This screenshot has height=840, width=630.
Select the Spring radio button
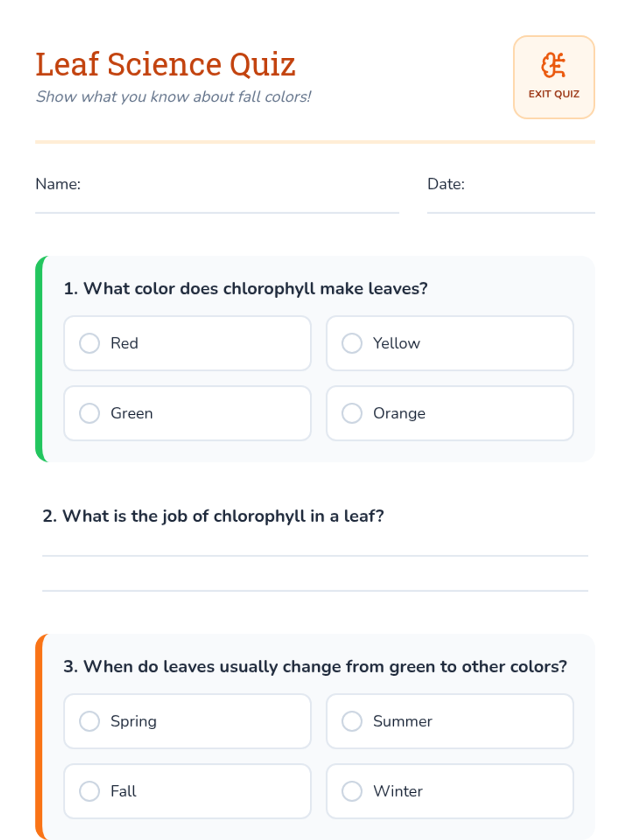tap(90, 721)
